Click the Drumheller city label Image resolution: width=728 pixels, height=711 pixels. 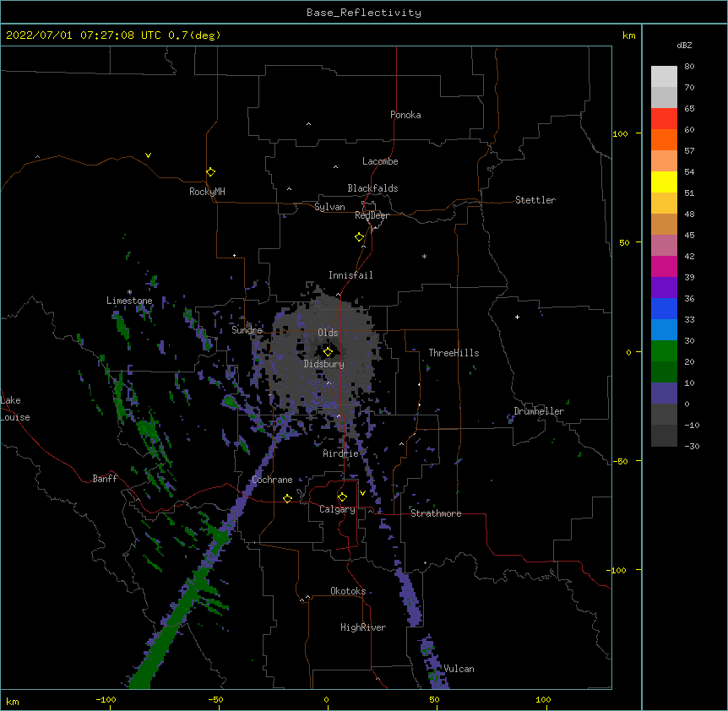(x=539, y=411)
